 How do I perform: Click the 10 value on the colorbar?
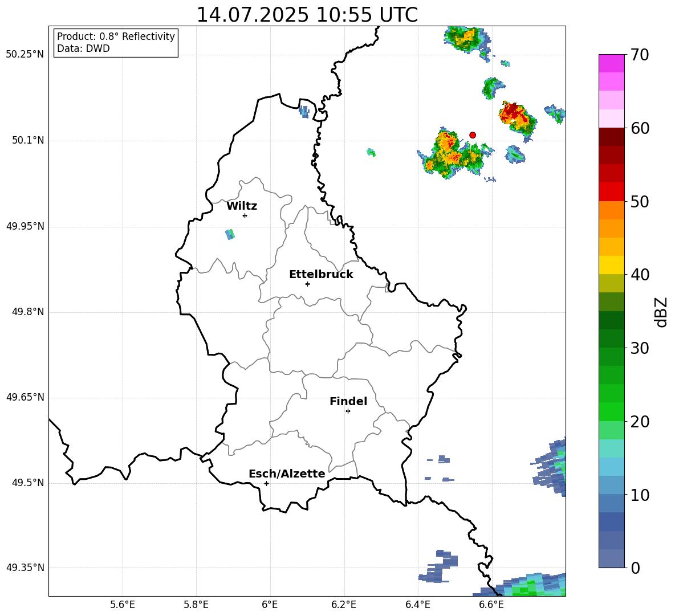tap(640, 495)
